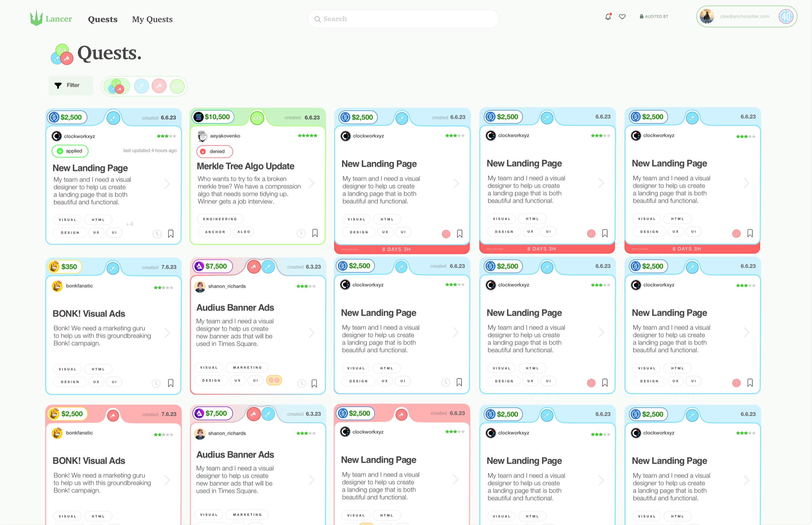The image size is (812, 525).
Task: Click "last updated 4 hours ago" text
Action: coord(150,150)
